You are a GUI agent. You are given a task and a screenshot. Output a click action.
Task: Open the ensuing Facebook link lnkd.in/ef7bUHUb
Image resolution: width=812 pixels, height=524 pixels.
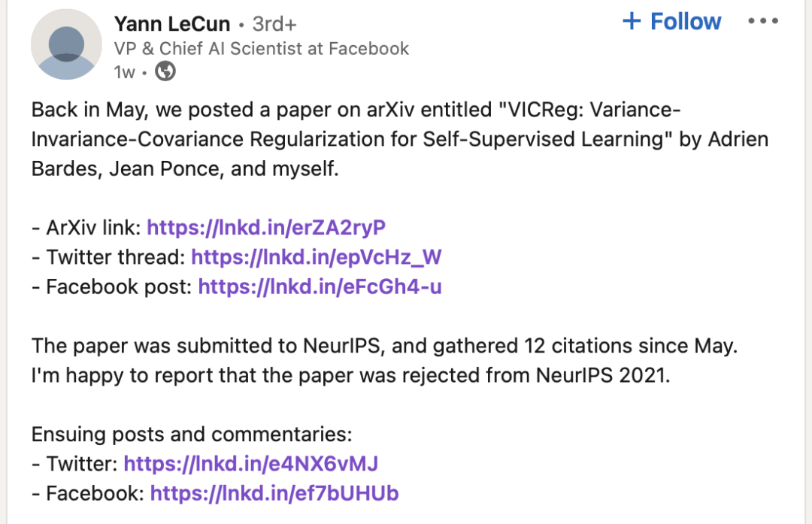click(x=274, y=493)
